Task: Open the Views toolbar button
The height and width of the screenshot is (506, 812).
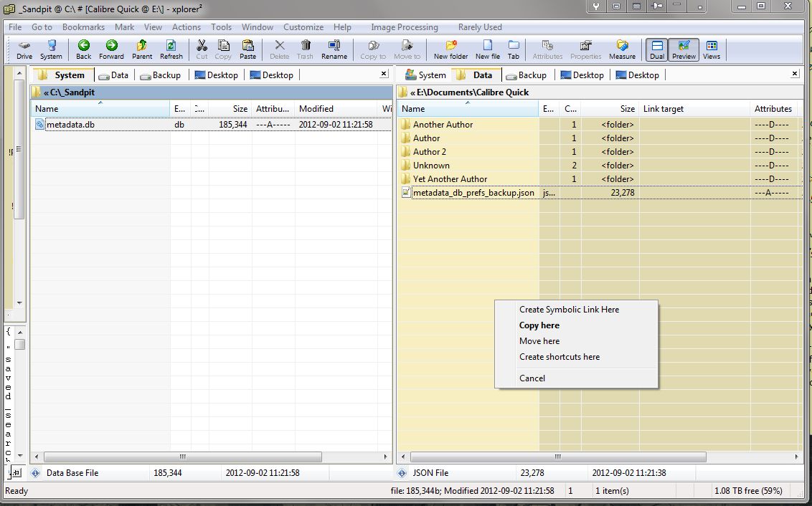Action: click(712, 49)
